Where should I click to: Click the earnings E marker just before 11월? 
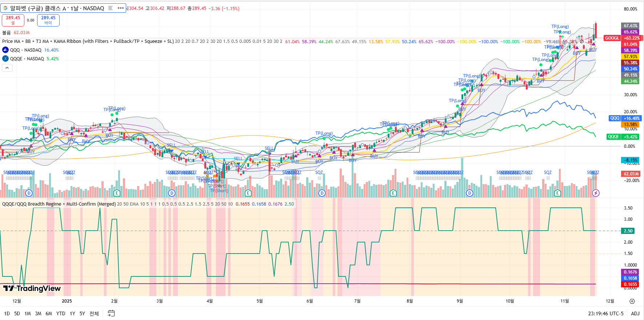coord(557,193)
